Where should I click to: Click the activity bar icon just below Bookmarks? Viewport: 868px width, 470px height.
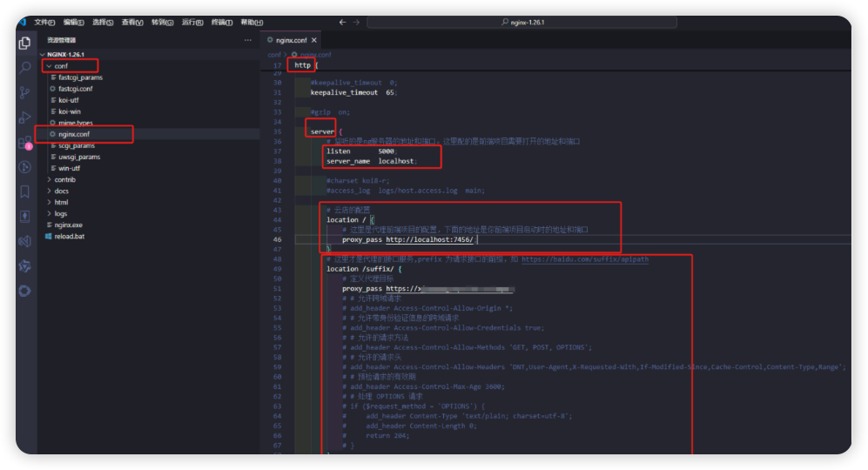[x=24, y=217]
